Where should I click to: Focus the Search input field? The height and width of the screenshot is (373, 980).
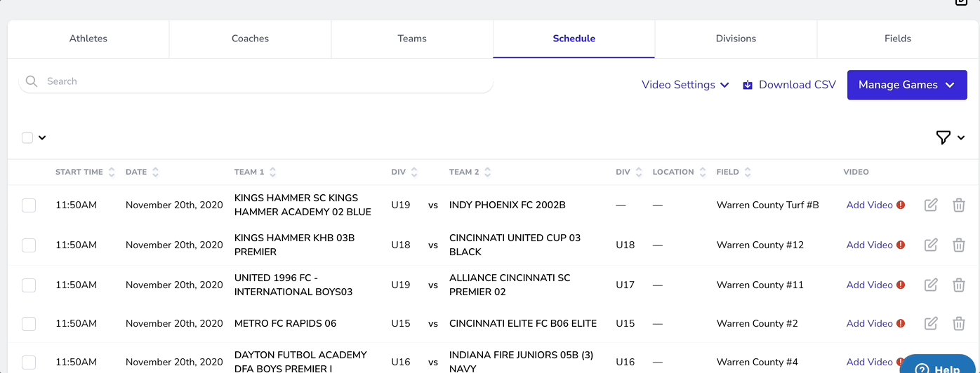(267, 81)
